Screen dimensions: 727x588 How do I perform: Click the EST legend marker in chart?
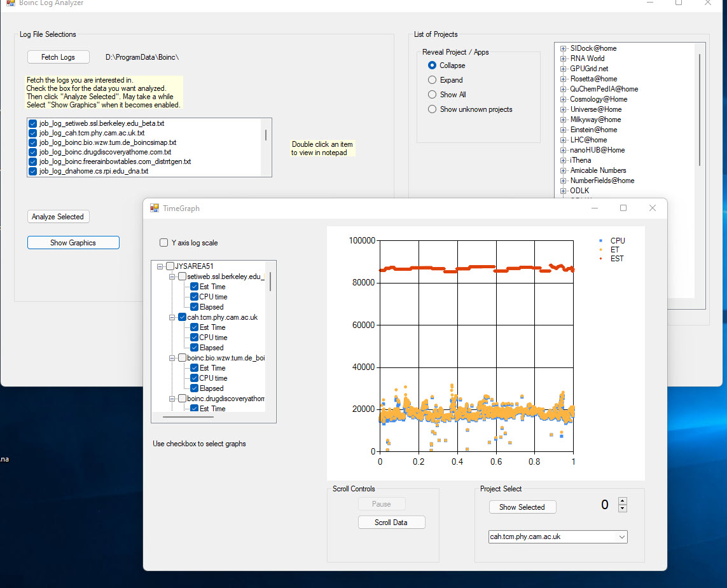click(x=599, y=259)
